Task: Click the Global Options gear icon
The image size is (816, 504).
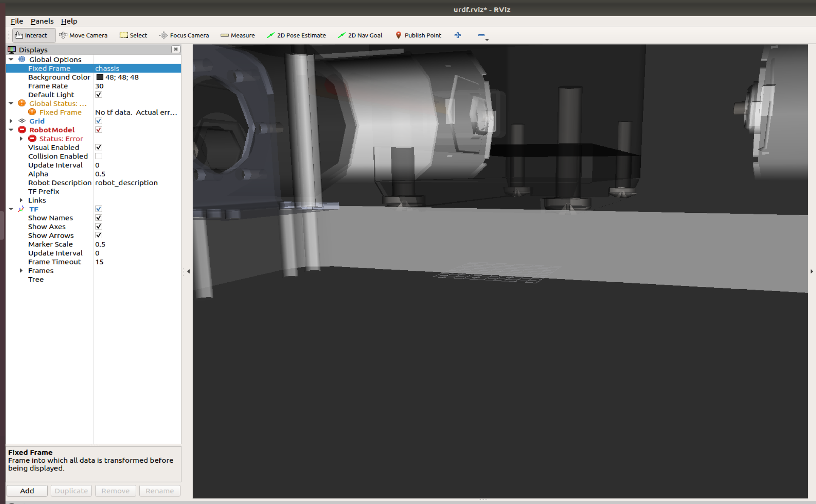Action: coord(22,59)
